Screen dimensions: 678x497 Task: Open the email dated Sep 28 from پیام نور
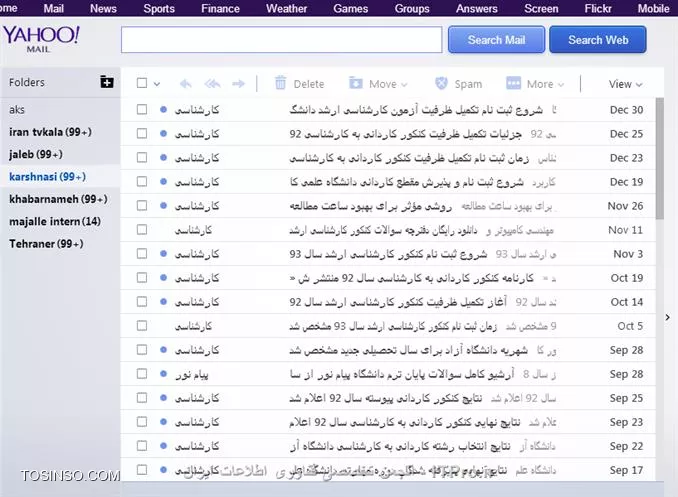[x=388, y=374]
